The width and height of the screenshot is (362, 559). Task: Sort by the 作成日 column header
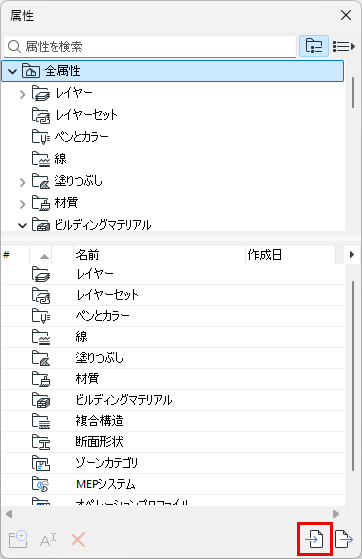click(x=290, y=255)
